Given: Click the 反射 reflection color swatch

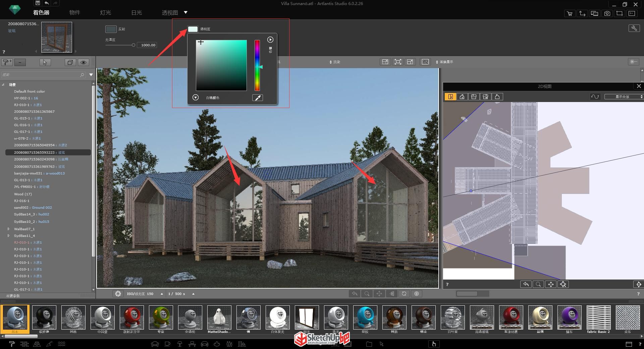Looking at the screenshot, I should tap(111, 29).
